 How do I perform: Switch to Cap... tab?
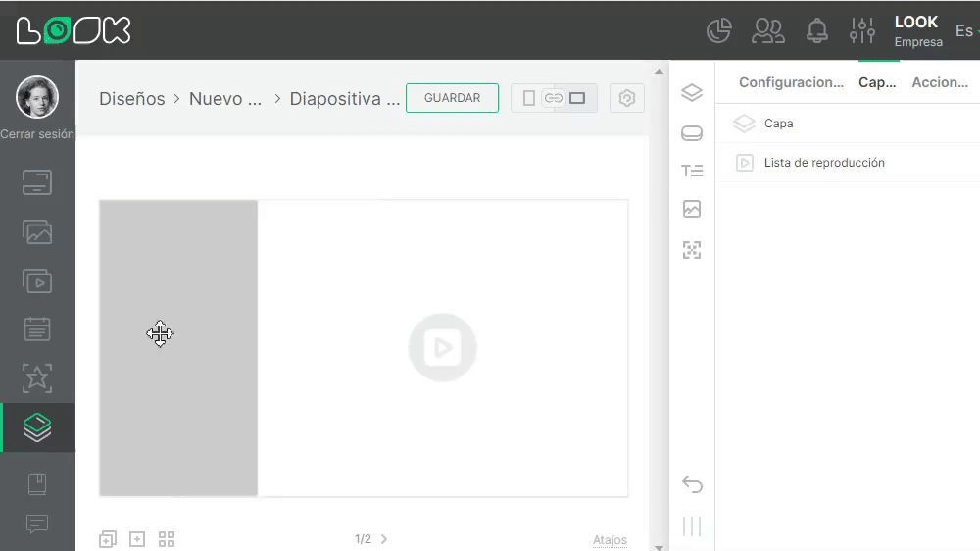pyautogui.click(x=877, y=82)
